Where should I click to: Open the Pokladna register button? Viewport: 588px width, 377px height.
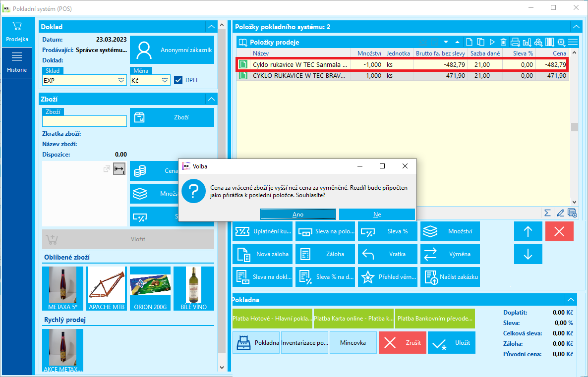[256, 342]
